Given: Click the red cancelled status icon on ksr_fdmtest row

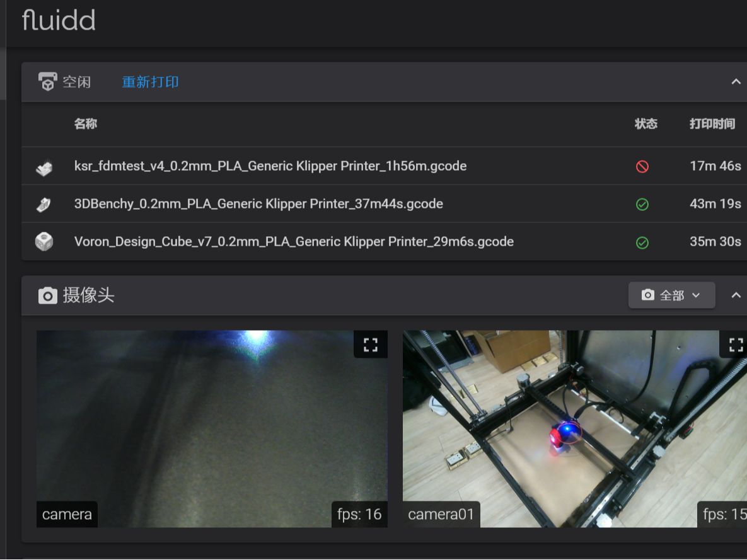Looking at the screenshot, I should [642, 166].
